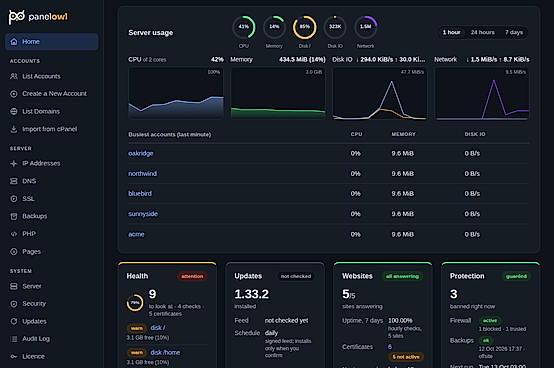Click the Network traffic chart
This screenshot has height=368, width=554.
point(482,94)
